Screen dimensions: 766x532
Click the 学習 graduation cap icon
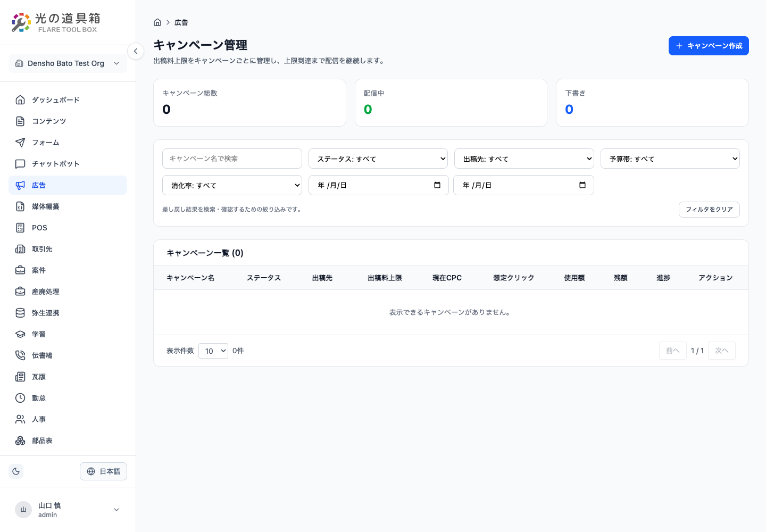click(x=20, y=334)
